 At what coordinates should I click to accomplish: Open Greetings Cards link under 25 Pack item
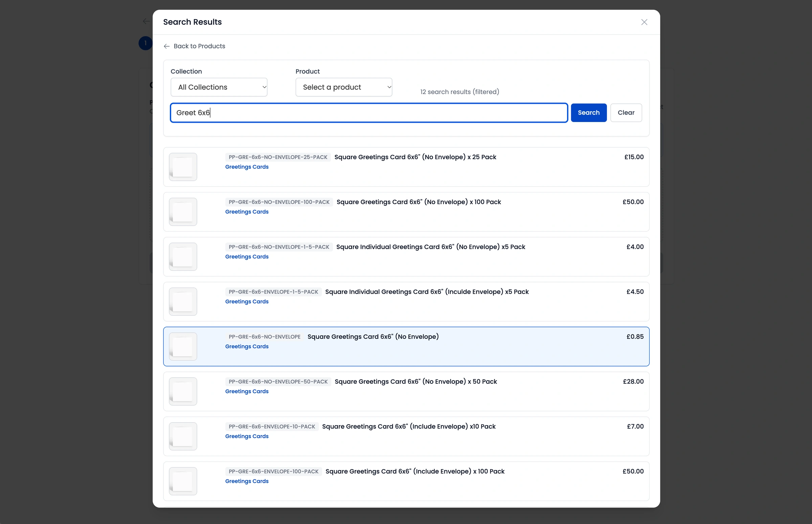(x=247, y=167)
